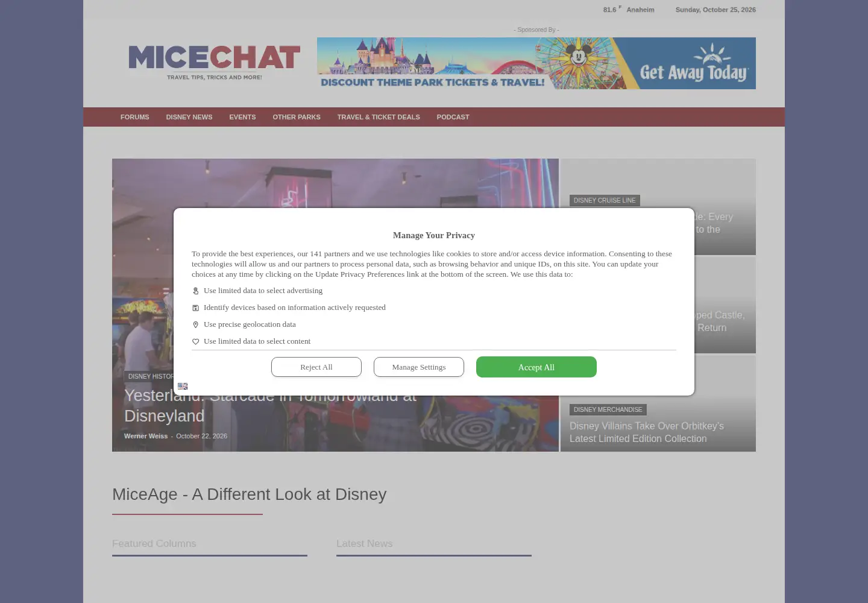View author Werner Weiss's profile

pyautogui.click(x=146, y=436)
